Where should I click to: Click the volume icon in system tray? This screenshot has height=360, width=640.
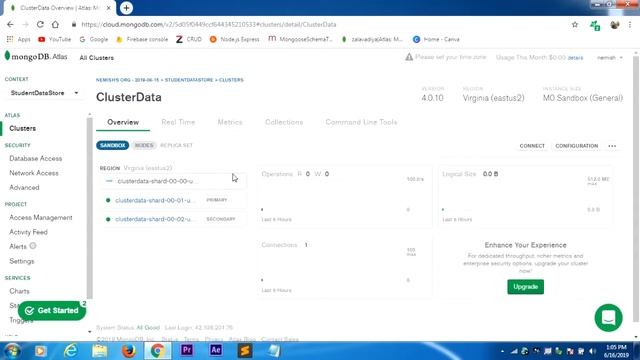592,351
